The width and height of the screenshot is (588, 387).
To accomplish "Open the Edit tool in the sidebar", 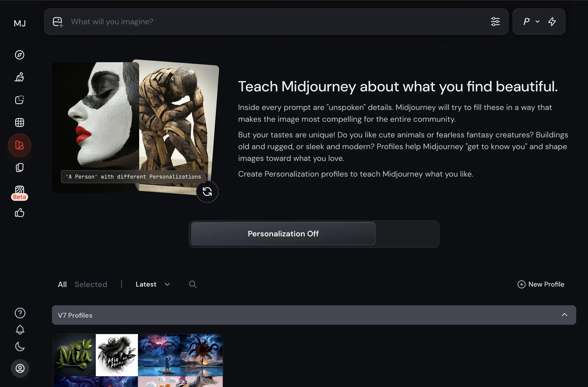I will pos(20,100).
